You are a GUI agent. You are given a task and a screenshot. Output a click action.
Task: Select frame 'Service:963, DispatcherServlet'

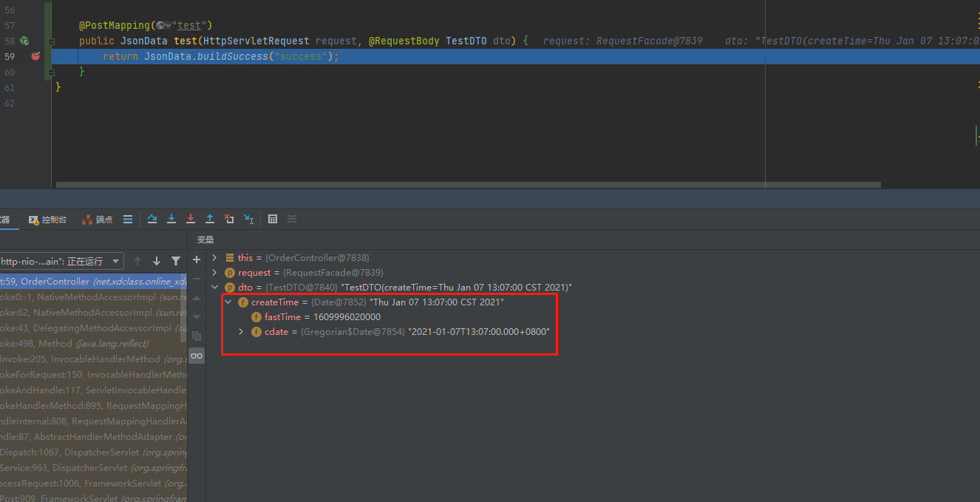coord(93,468)
